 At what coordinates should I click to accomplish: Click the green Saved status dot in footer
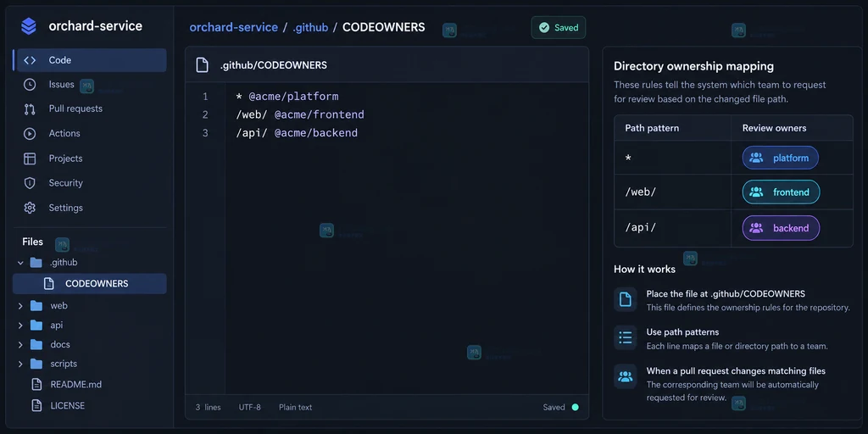click(x=576, y=408)
